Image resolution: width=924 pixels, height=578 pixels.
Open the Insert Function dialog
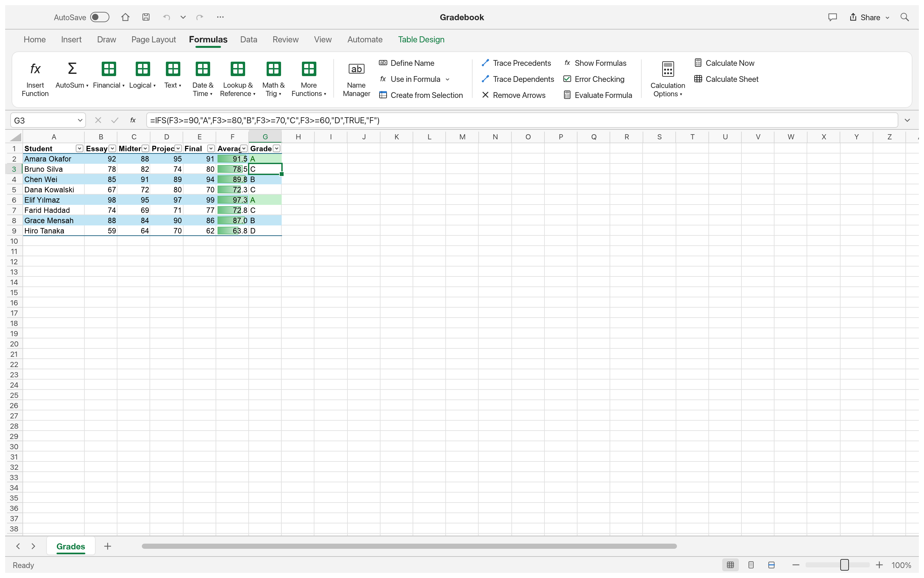tap(35, 79)
